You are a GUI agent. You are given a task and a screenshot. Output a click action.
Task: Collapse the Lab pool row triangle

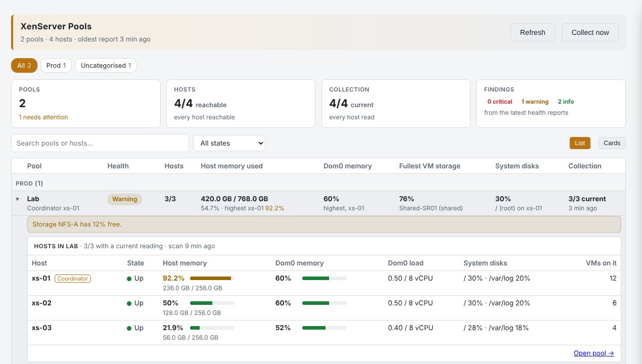point(18,199)
